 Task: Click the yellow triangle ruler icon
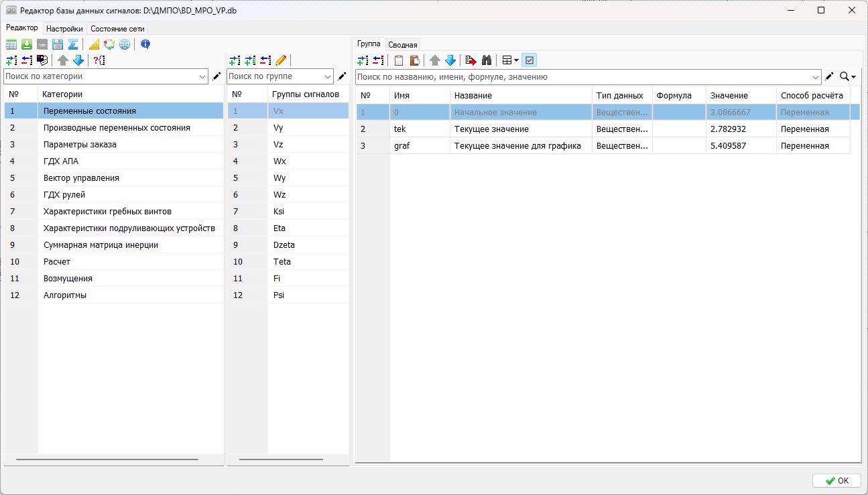94,45
